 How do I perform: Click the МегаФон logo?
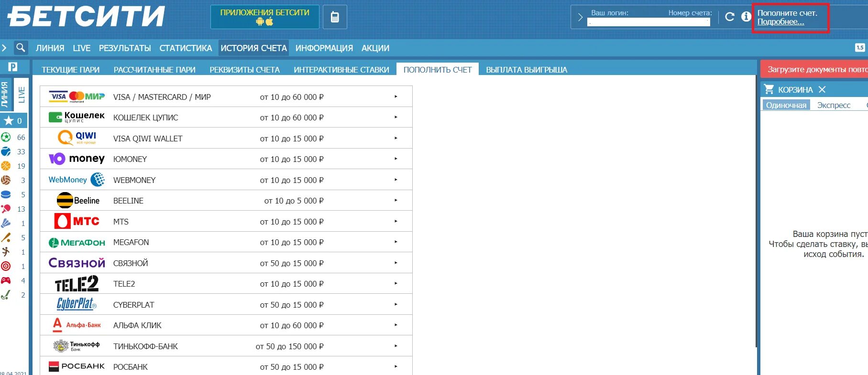[x=77, y=242]
